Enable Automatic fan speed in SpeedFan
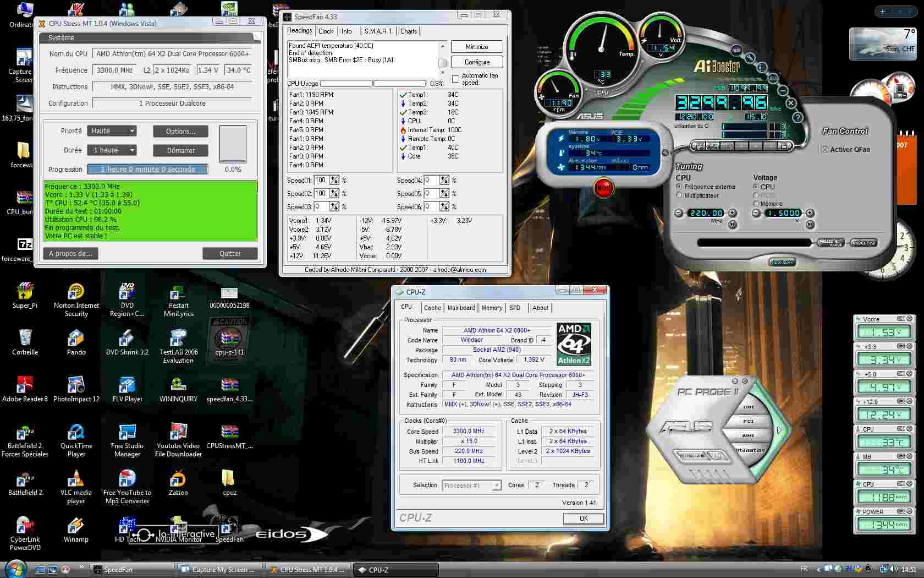924x578 pixels. pyautogui.click(x=455, y=79)
